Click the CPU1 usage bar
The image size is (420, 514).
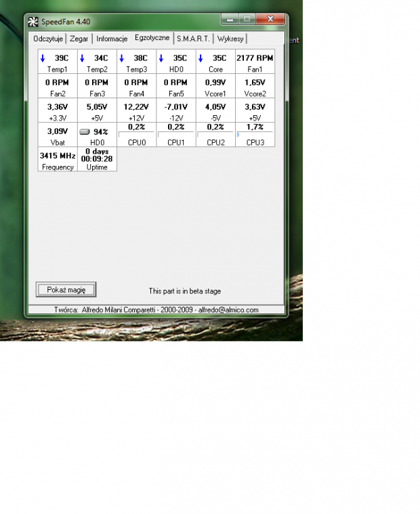176,135
